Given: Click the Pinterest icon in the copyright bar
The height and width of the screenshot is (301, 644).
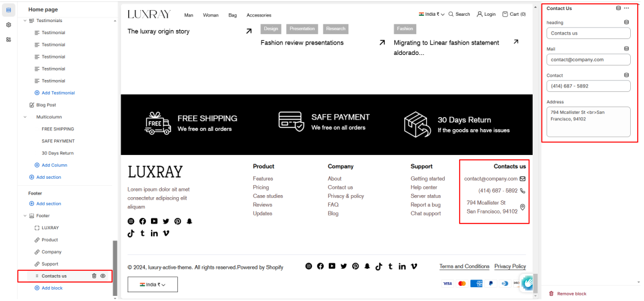Looking at the screenshot, I should coord(355,266).
